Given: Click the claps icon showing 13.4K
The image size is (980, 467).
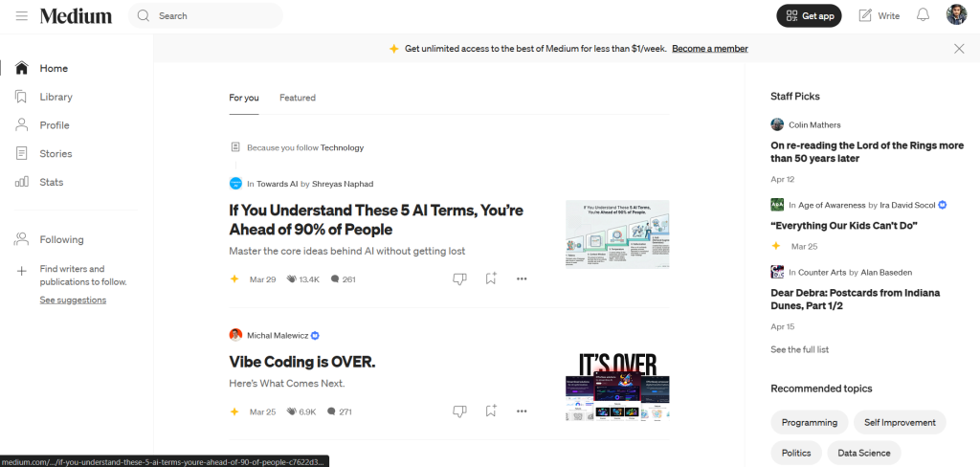Looking at the screenshot, I should [291, 279].
